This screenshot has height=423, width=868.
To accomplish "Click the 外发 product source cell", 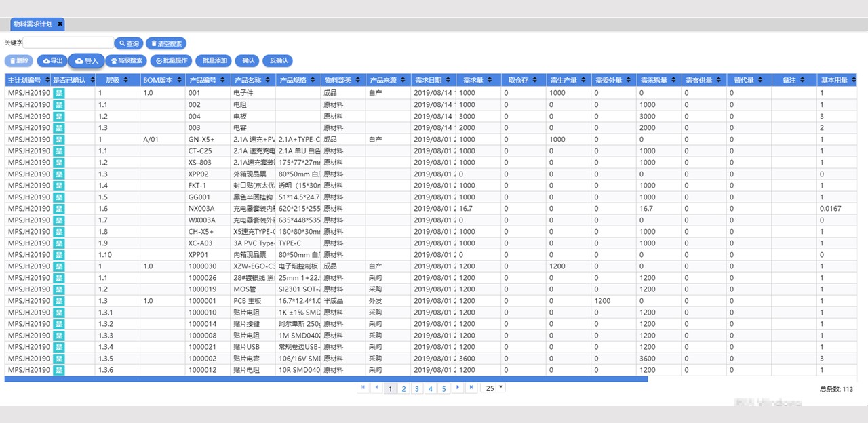I will pyautogui.click(x=389, y=301).
